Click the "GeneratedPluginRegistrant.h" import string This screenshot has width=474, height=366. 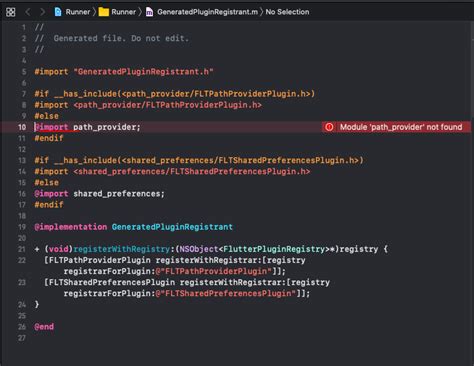click(x=143, y=72)
